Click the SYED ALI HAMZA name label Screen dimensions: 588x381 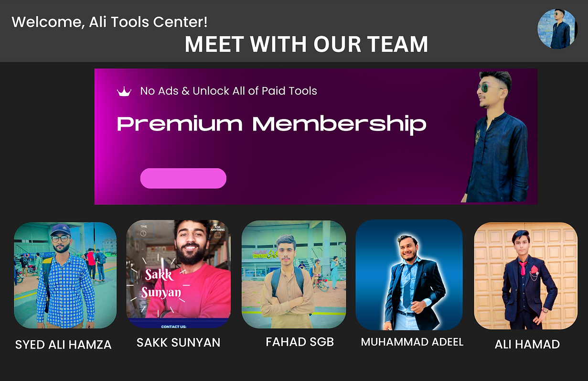pos(63,345)
